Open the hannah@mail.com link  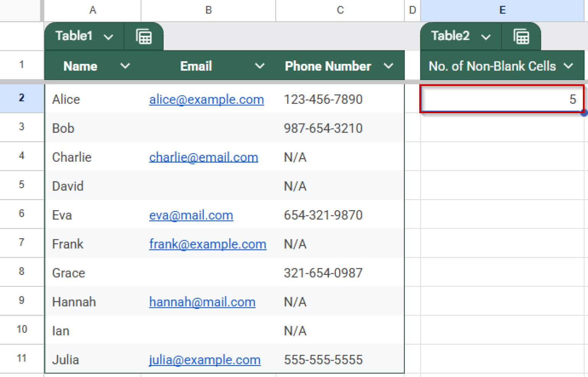202,302
